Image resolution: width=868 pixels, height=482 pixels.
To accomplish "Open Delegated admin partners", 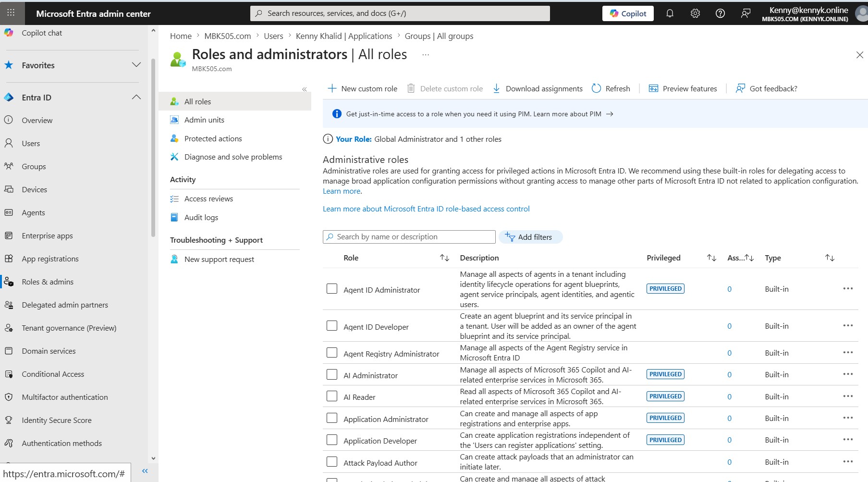I will click(65, 305).
